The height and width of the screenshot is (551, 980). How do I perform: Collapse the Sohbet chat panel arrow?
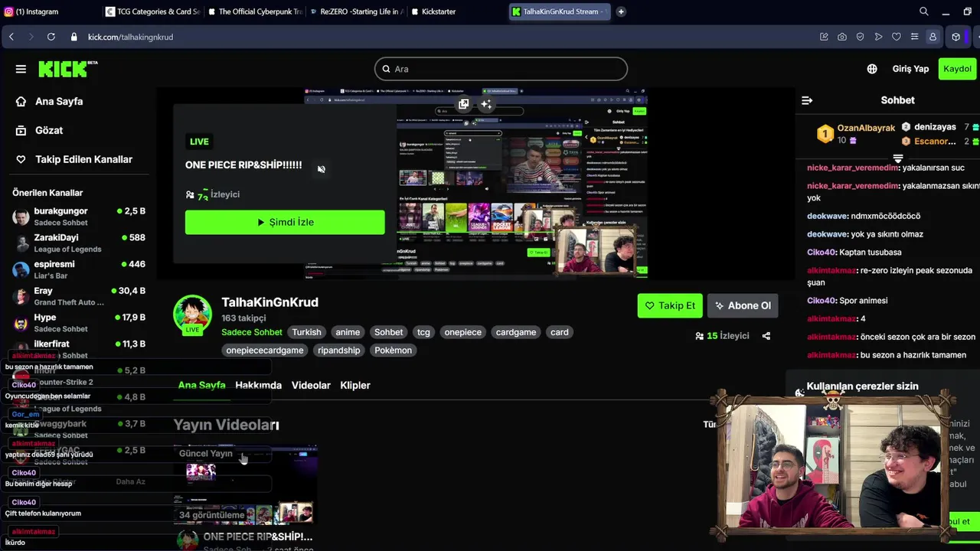click(806, 100)
